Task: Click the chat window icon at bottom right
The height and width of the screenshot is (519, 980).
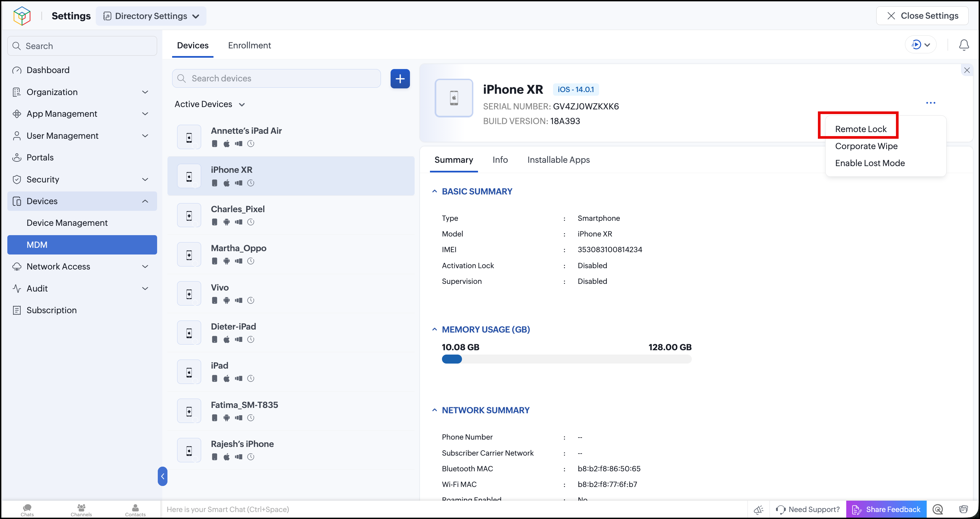Action: [x=963, y=509]
